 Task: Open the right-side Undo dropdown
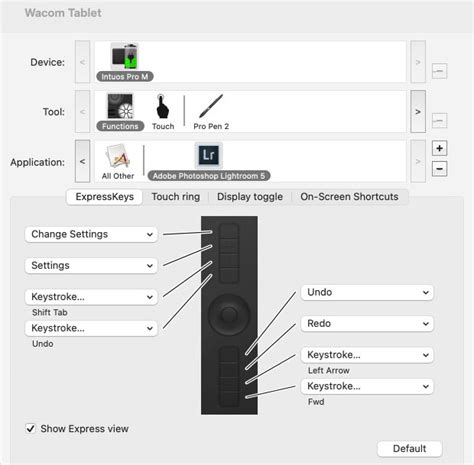(x=367, y=292)
